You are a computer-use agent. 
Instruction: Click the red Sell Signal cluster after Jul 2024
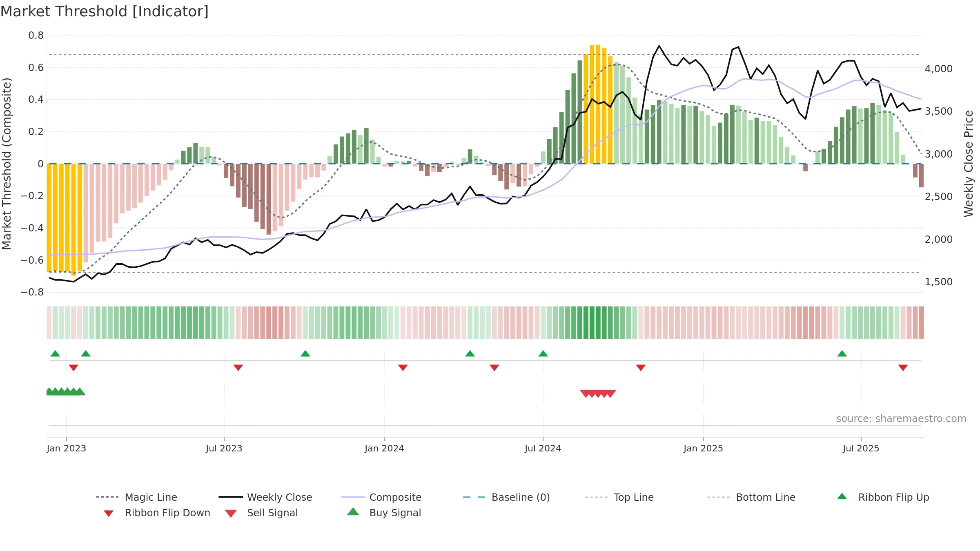598,393
